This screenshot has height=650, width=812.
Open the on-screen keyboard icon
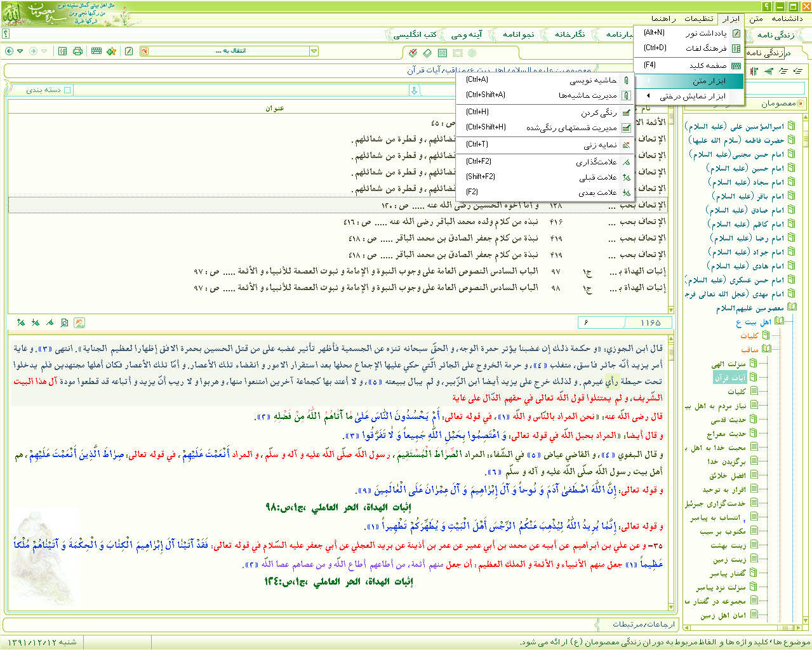[96, 51]
